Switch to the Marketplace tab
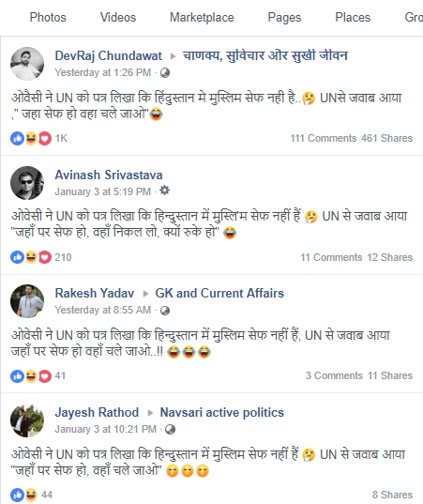Viewport: 423px width, 504px height. [x=202, y=17]
